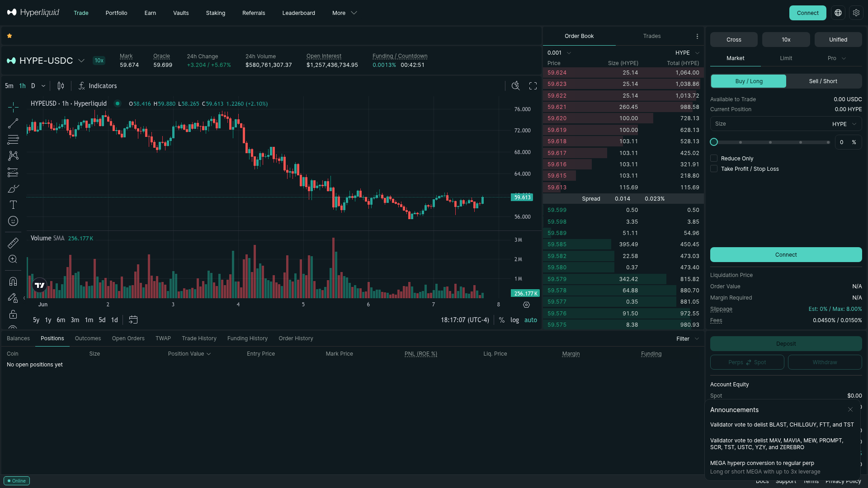Open the timeframe interval dropdown arrow
The image size is (868, 488).
43,86
